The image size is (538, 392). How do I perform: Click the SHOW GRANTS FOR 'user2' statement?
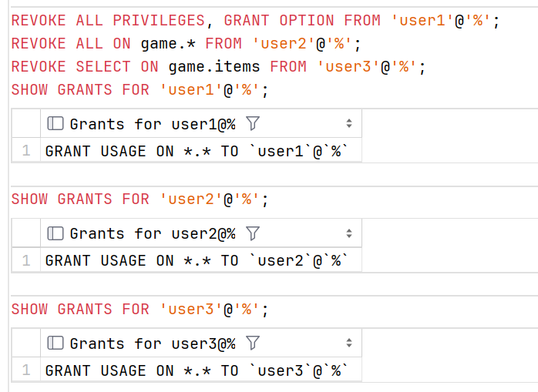pyautogui.click(x=140, y=199)
